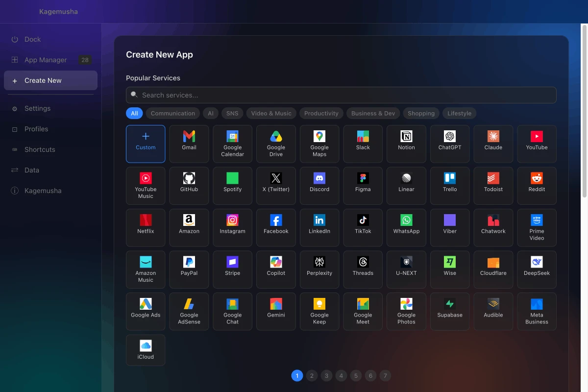Viewport: 588px width, 392px height.
Task: Pick the Figma service tile
Action: coord(363,186)
